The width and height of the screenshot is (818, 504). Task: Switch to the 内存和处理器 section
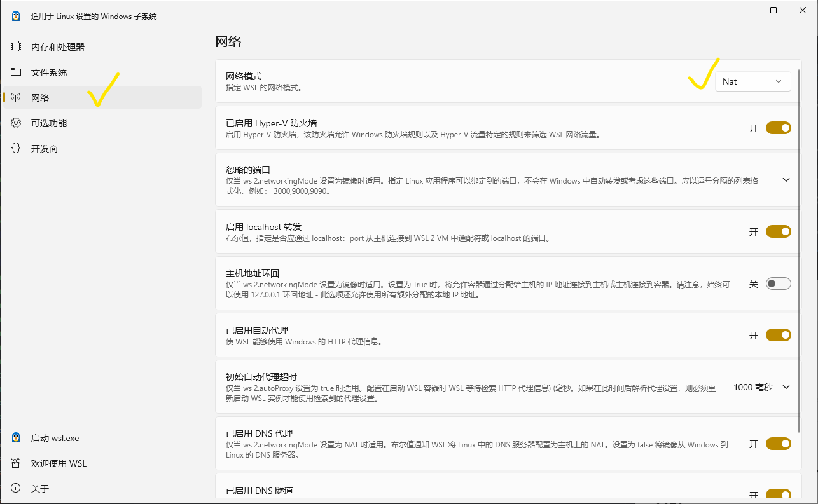58,47
